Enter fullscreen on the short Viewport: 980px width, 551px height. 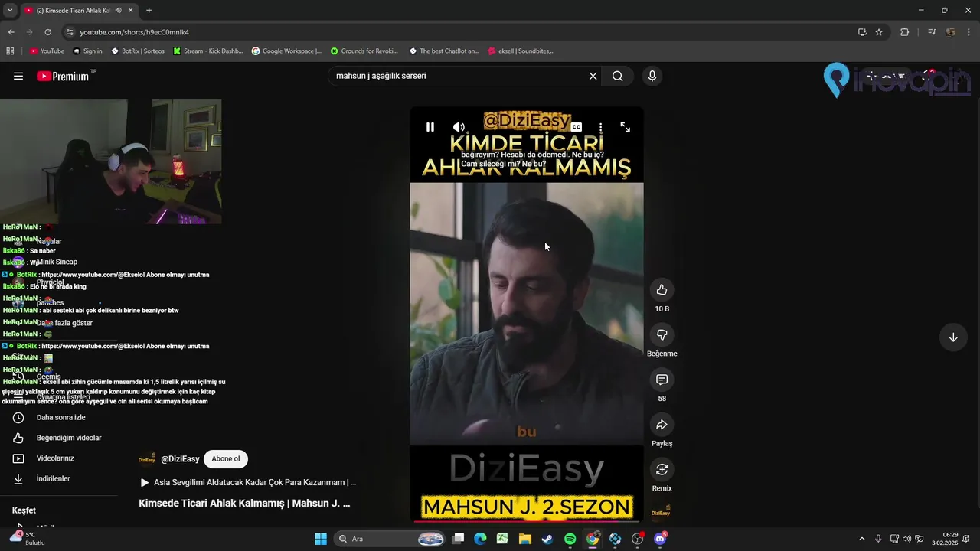coord(625,127)
